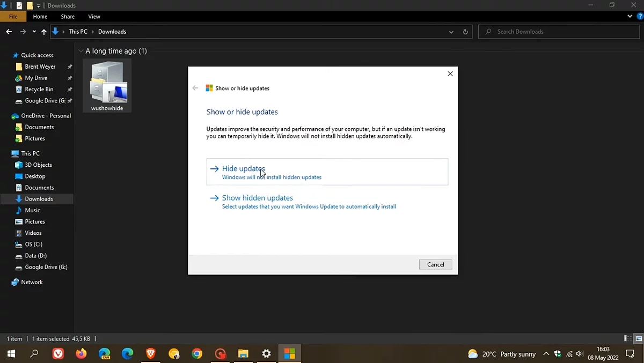Screen dimensions: 644x363
Task: Click the dialog back arrow icon
Action: point(195,88)
